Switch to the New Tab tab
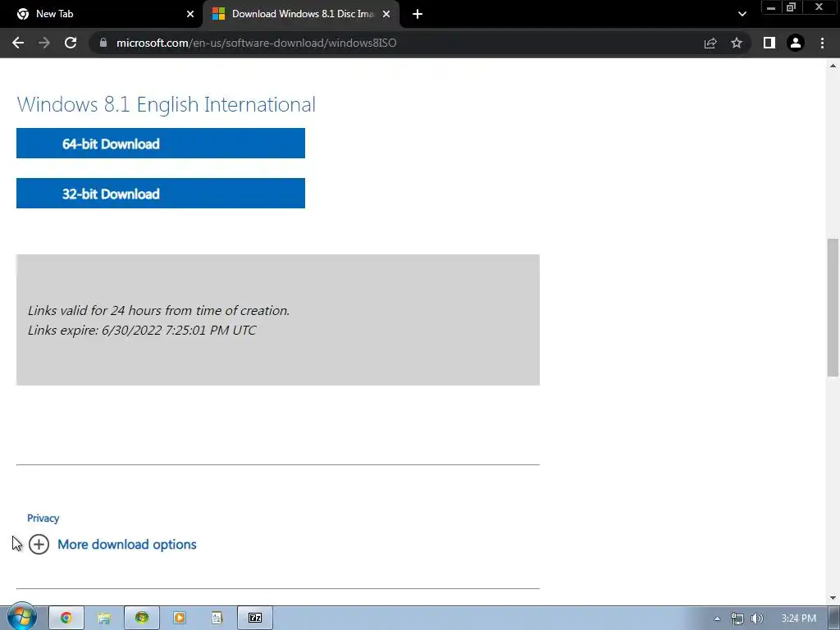This screenshot has width=840, height=630. click(102, 14)
